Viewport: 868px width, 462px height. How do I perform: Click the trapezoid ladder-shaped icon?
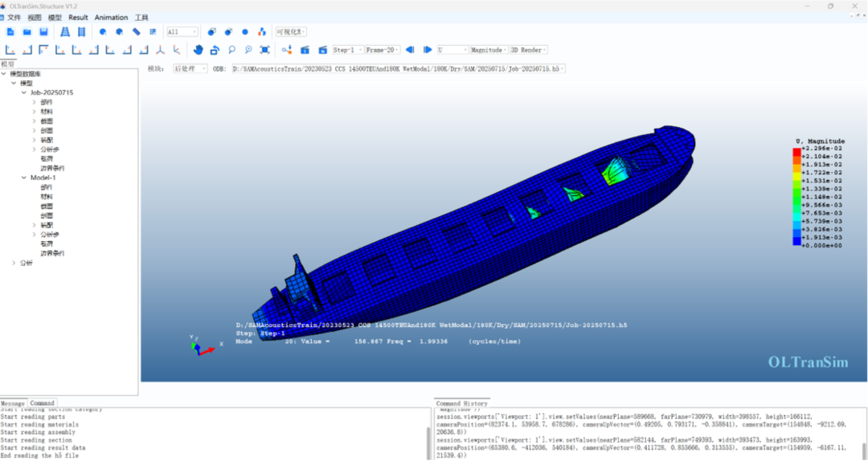[x=65, y=32]
